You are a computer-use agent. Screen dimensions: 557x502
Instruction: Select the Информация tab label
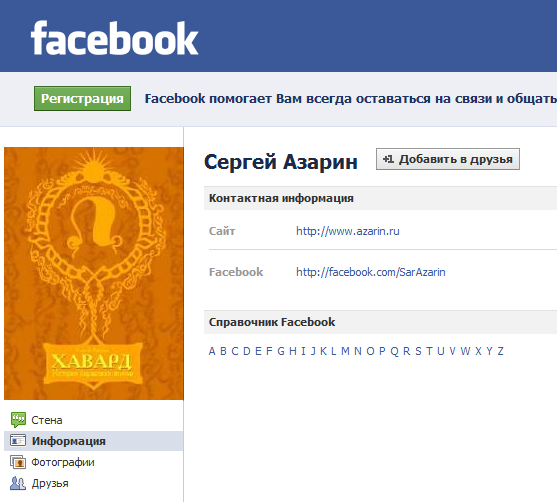(69, 441)
